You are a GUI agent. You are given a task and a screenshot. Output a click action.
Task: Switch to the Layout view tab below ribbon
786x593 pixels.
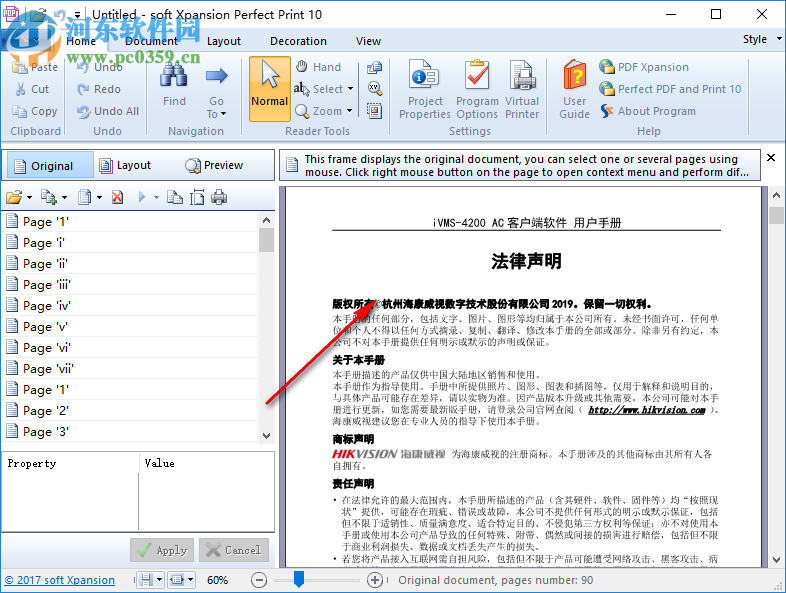[x=125, y=165]
